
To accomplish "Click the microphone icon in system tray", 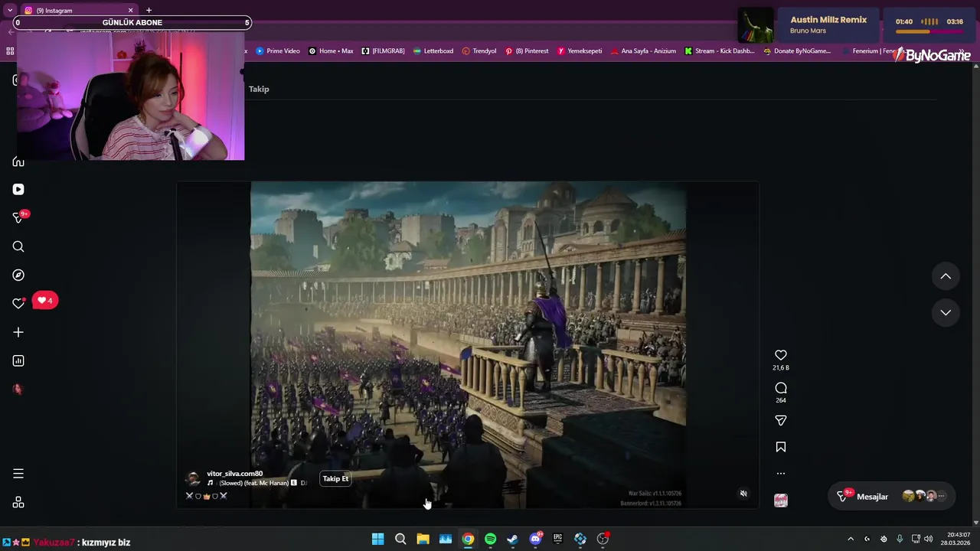I will click(x=900, y=540).
